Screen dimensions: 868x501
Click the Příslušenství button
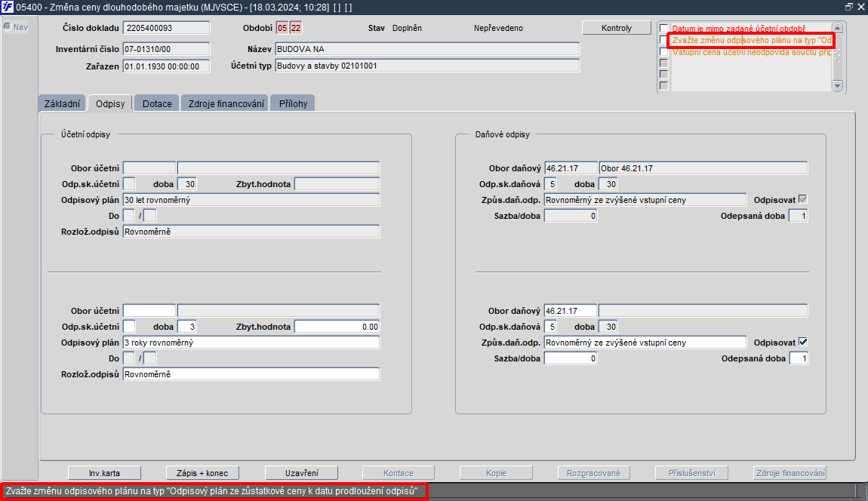coord(691,473)
